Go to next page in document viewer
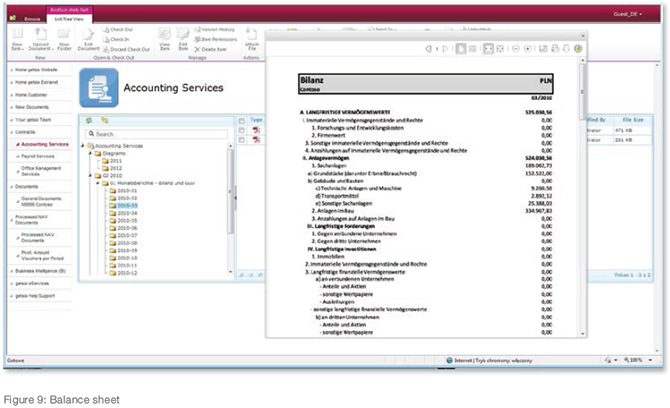 445,49
